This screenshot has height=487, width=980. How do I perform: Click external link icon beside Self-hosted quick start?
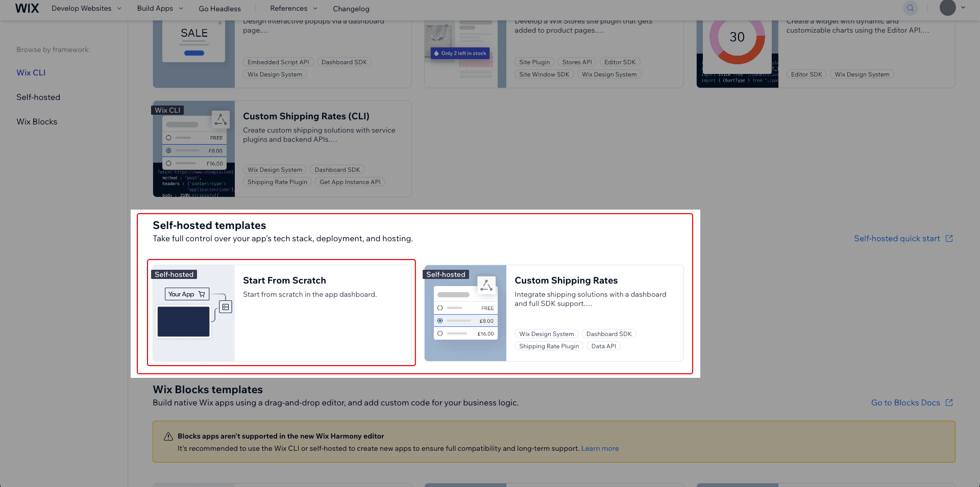(949, 238)
